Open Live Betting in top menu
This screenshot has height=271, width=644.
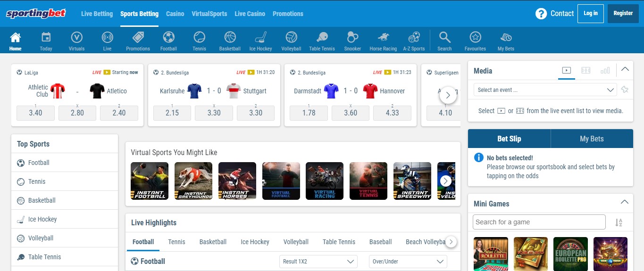tap(97, 14)
